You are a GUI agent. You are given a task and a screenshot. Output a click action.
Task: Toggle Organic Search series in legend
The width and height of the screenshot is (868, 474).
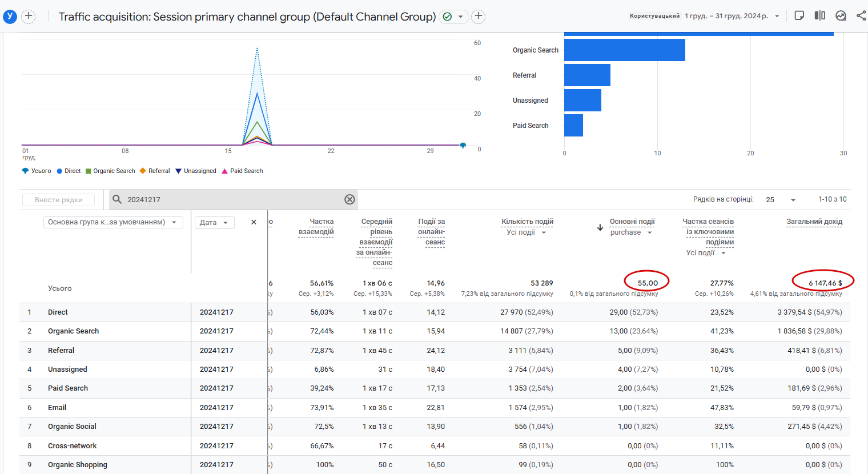[x=114, y=171]
